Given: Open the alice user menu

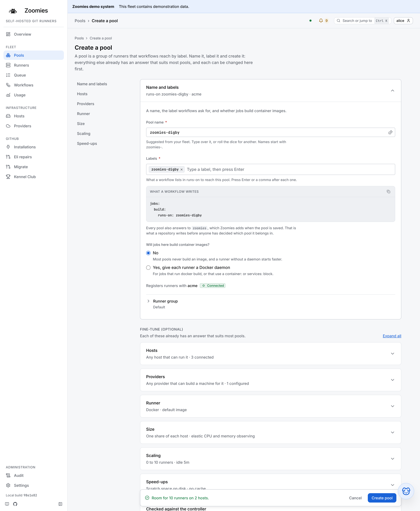Looking at the screenshot, I should [x=403, y=21].
